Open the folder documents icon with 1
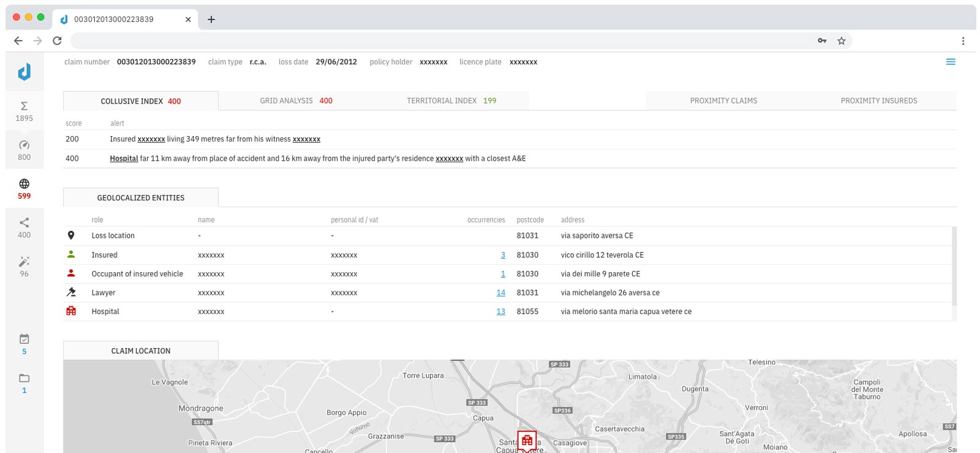980x453 pixels. tap(24, 383)
